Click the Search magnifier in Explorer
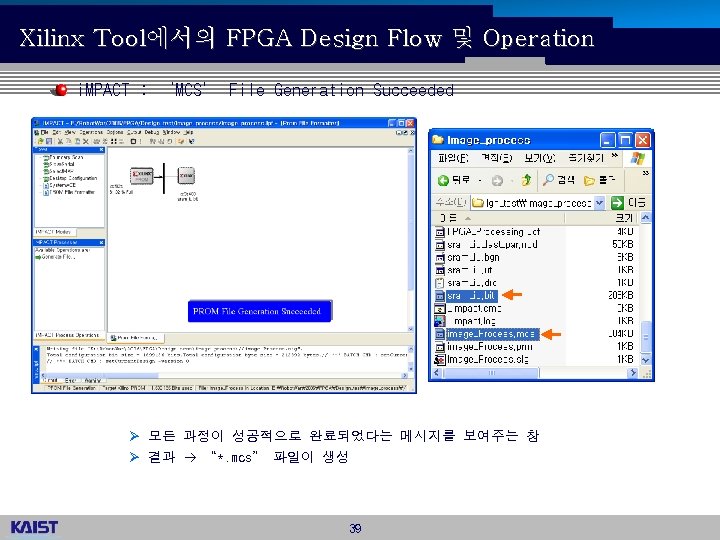 [558, 180]
